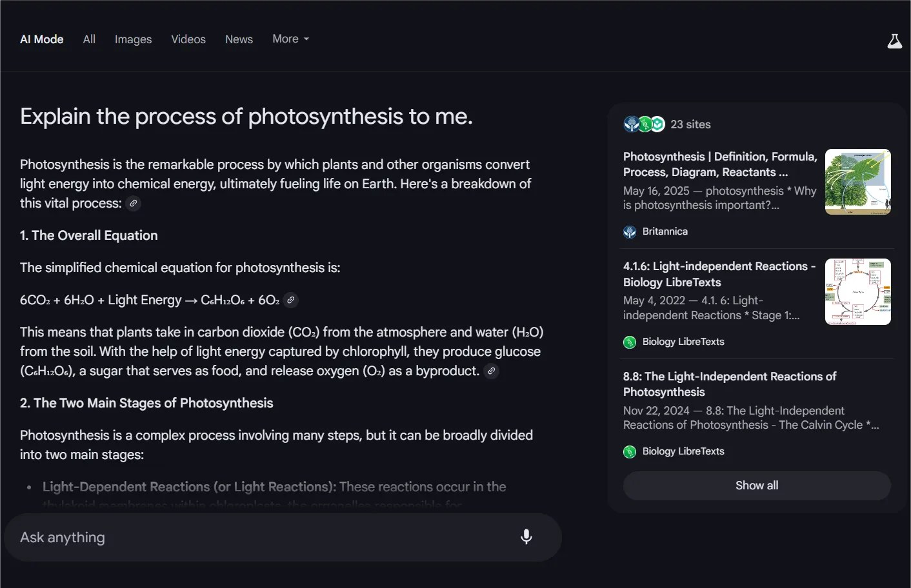The height and width of the screenshot is (588, 911).
Task: Select the Images tab
Action: click(133, 39)
